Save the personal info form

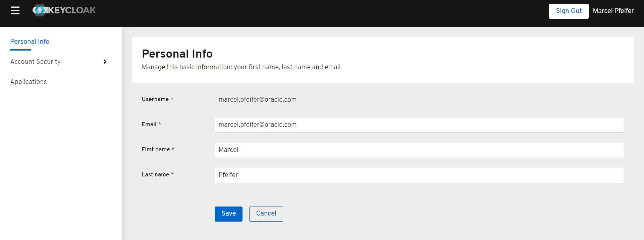[x=228, y=214]
